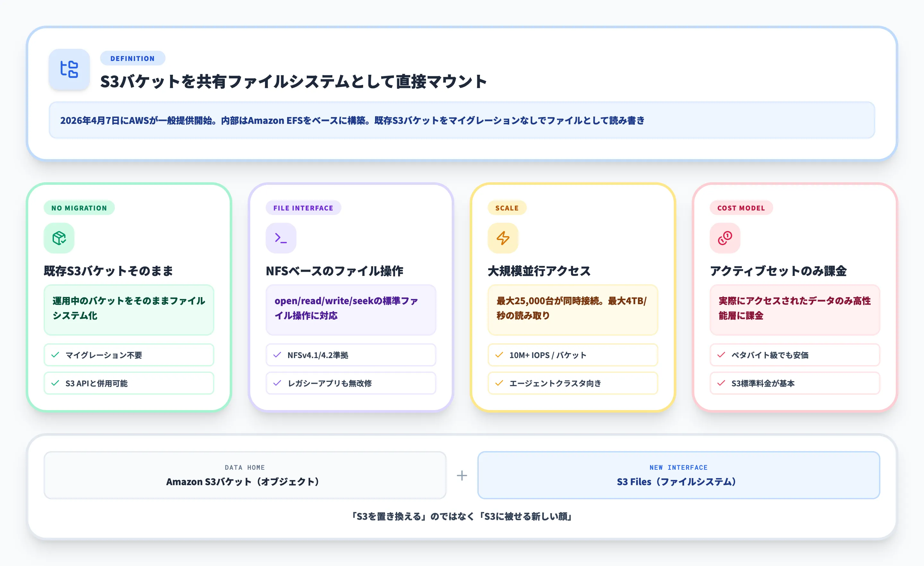The image size is (924, 566).
Task: Click the highlighted purple open/read/write/seek text block
Action: coord(350,310)
